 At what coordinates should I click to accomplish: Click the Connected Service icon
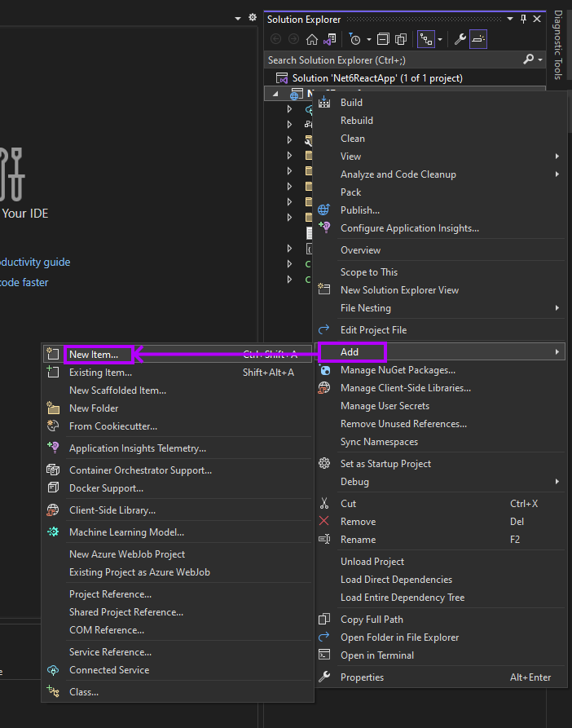(53, 670)
